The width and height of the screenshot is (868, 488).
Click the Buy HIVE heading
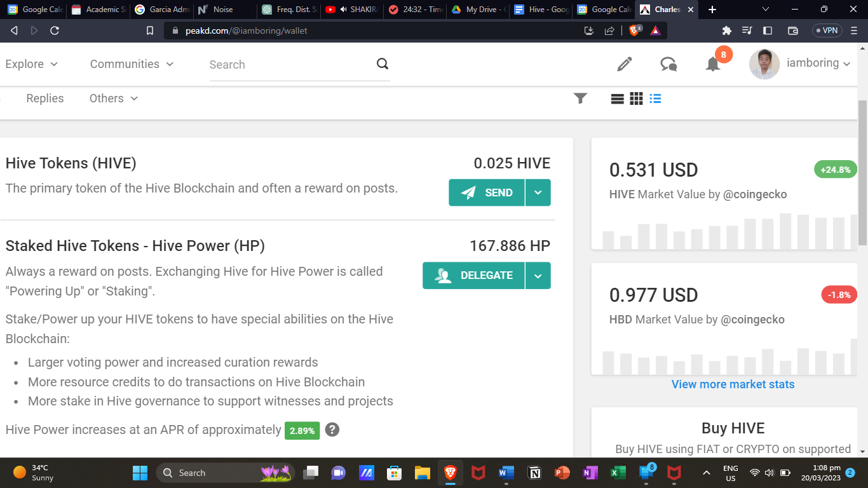(733, 428)
